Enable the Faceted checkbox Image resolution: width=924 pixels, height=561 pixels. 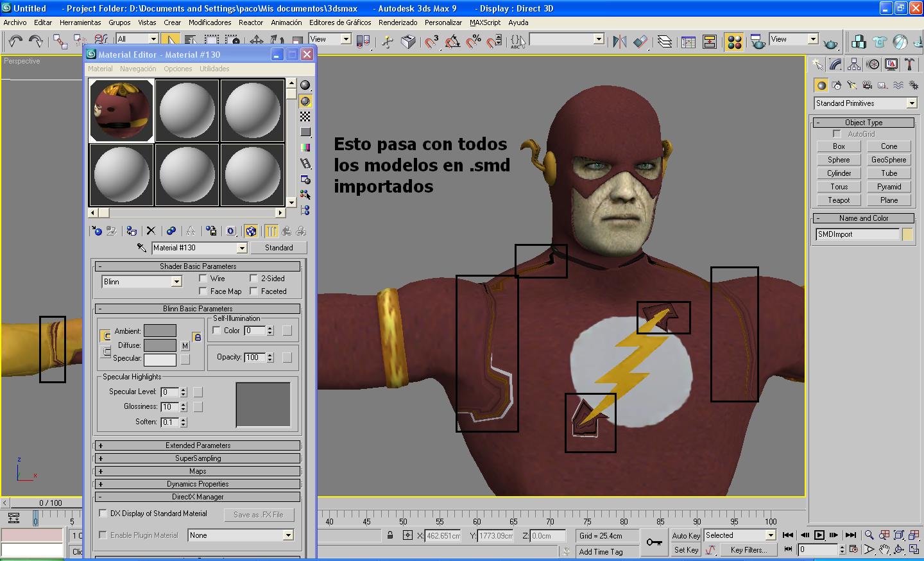pos(254,291)
